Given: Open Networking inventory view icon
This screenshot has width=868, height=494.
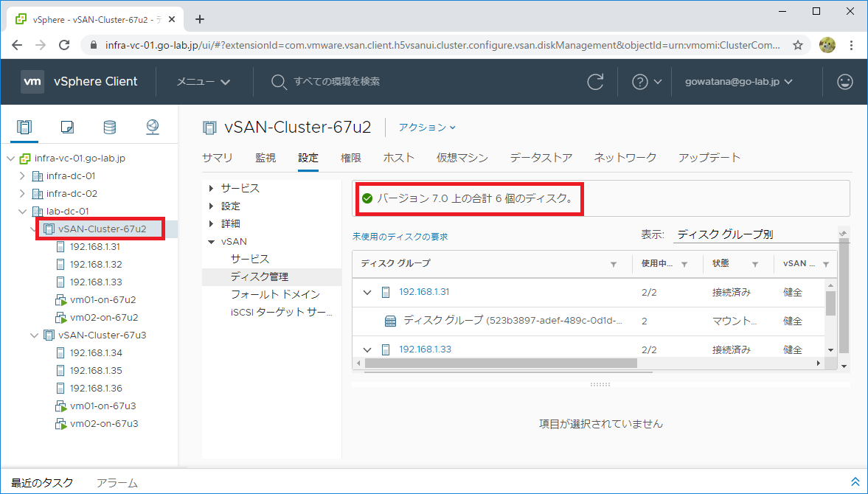Looking at the screenshot, I should tap(152, 128).
